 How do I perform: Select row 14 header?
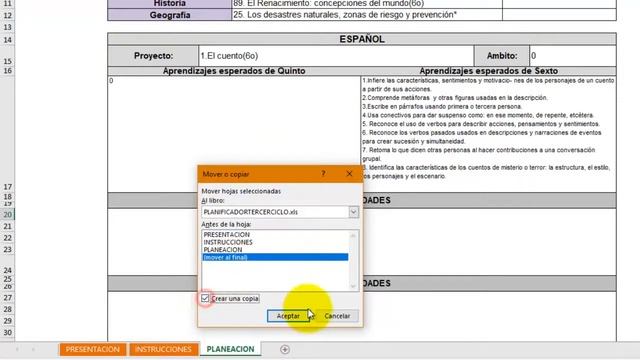(x=7, y=40)
